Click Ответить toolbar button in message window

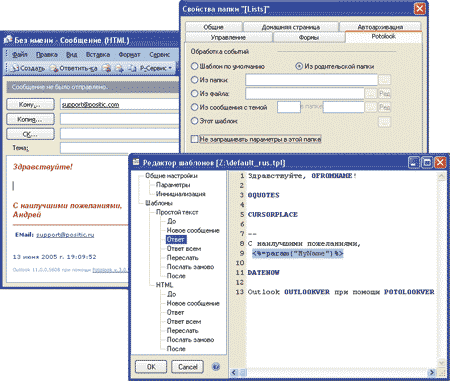tap(74, 68)
